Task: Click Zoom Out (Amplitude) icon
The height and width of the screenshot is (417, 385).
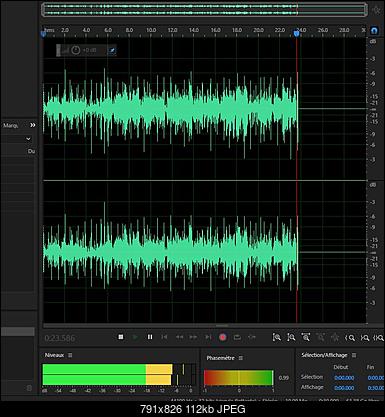Action: (x=291, y=338)
